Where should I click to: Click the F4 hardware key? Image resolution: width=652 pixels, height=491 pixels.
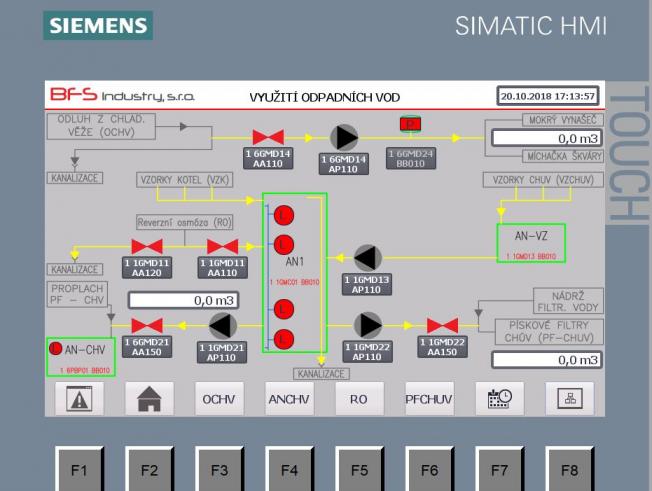[289, 469]
